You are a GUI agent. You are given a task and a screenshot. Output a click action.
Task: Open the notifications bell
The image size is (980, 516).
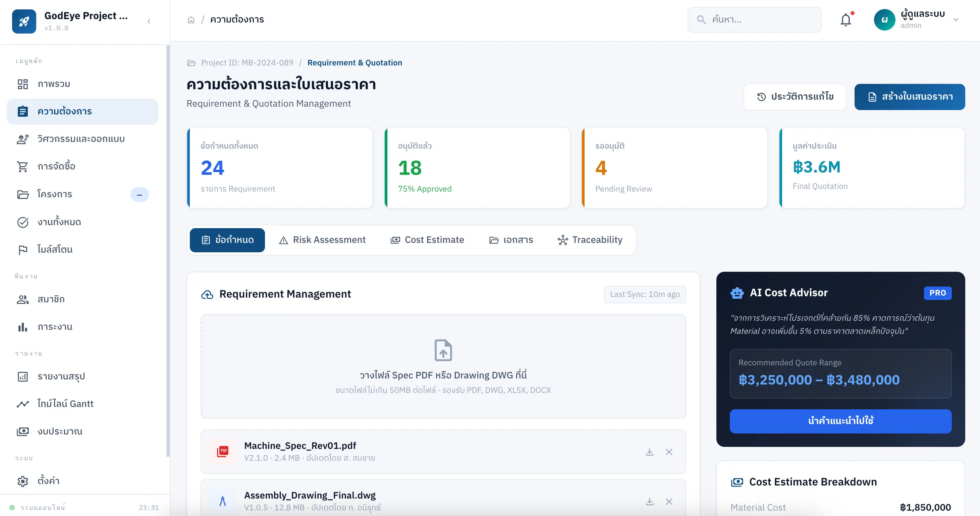pos(846,20)
